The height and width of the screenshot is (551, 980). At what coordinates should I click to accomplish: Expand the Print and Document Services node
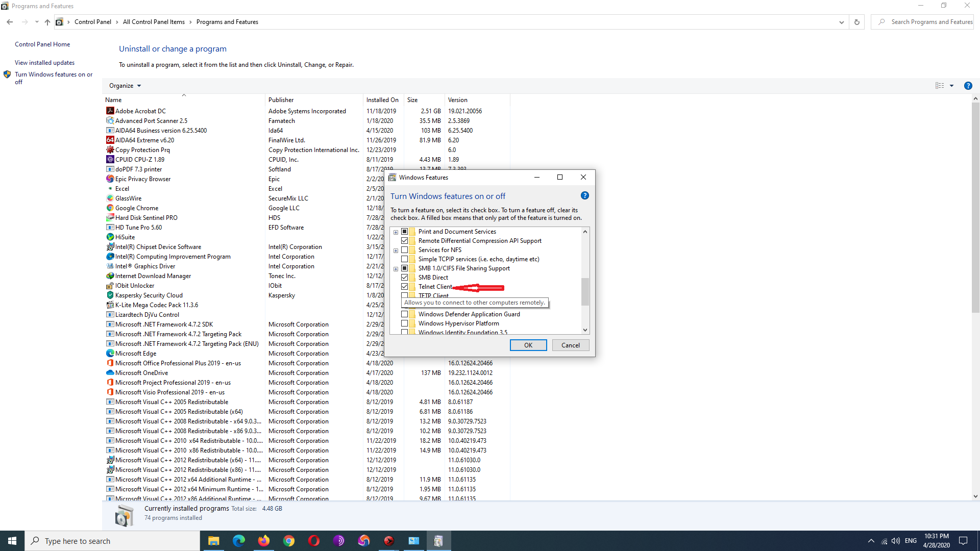point(396,232)
